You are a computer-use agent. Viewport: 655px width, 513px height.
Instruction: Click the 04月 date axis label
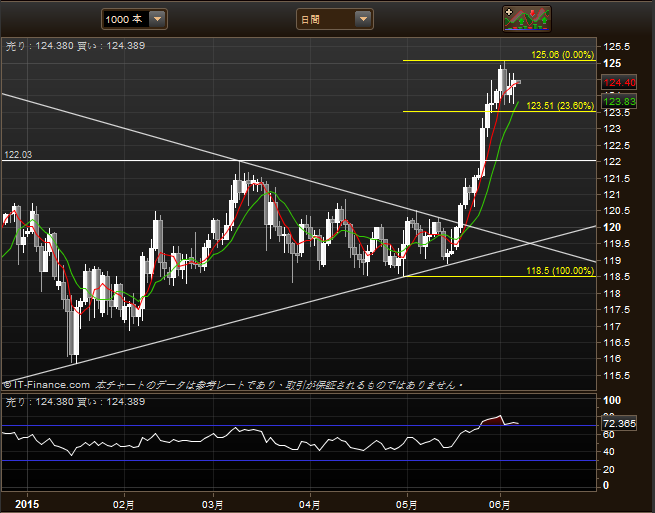pos(310,505)
